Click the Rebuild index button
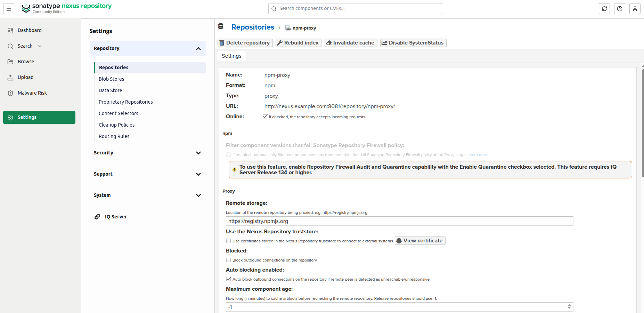 click(299, 43)
